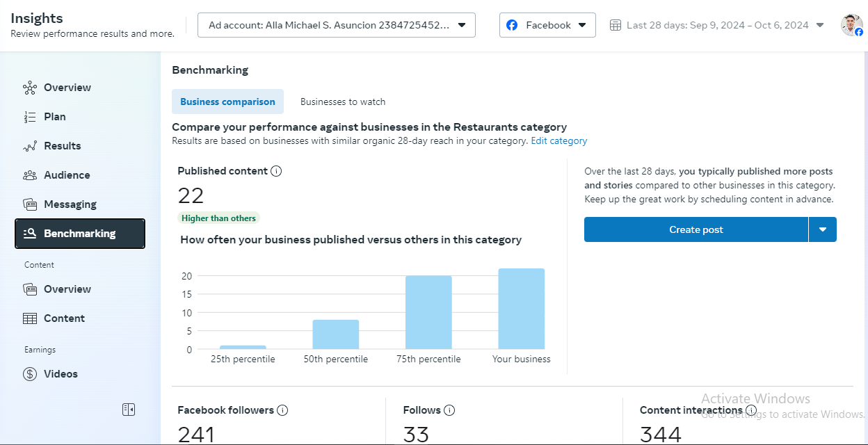Open the Last 28 days date range picker
This screenshot has height=445, width=868.
tap(716, 25)
